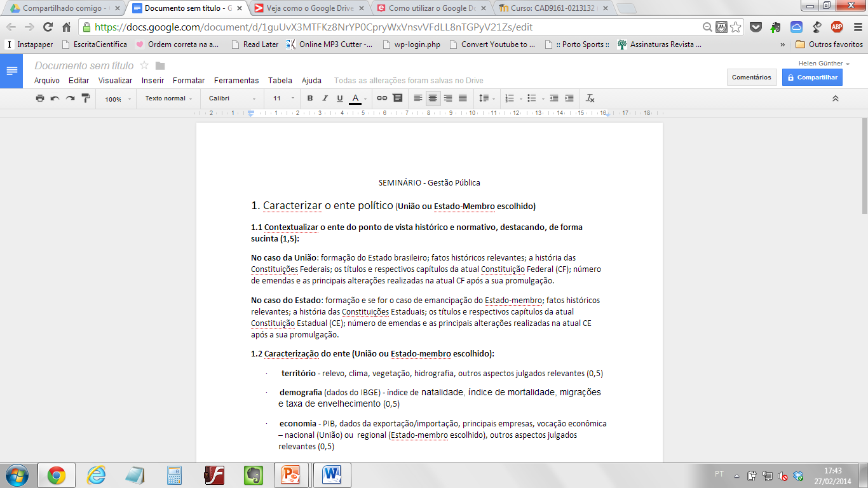Image resolution: width=868 pixels, height=488 pixels.
Task: Clear formatting with the Tx icon
Action: [x=590, y=98]
